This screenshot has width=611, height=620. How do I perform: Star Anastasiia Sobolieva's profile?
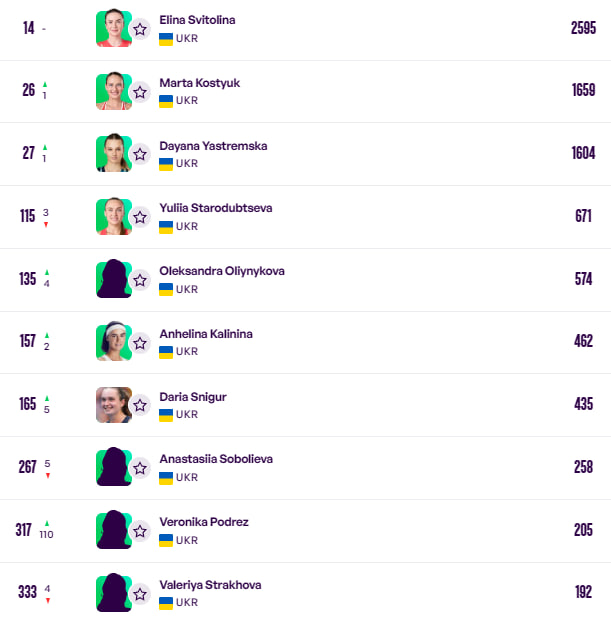(140, 468)
